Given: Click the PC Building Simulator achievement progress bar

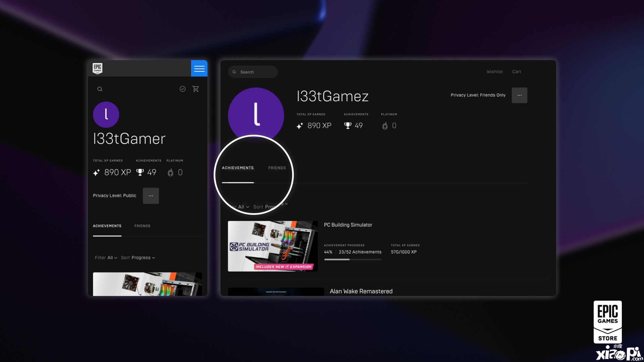Looking at the screenshot, I should click(353, 259).
